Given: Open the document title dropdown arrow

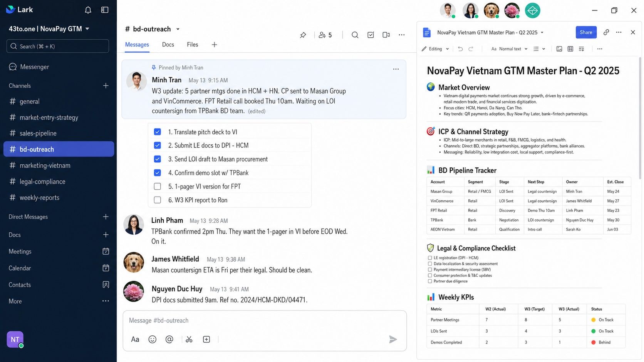Looking at the screenshot, I should tap(542, 33).
